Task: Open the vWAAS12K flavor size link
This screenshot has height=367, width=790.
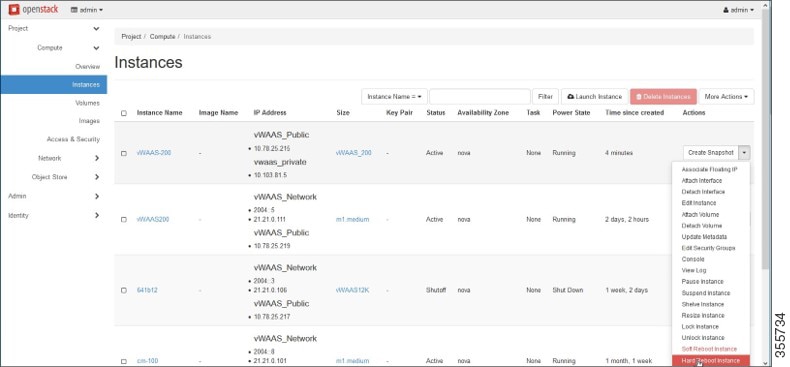Action: click(353, 290)
